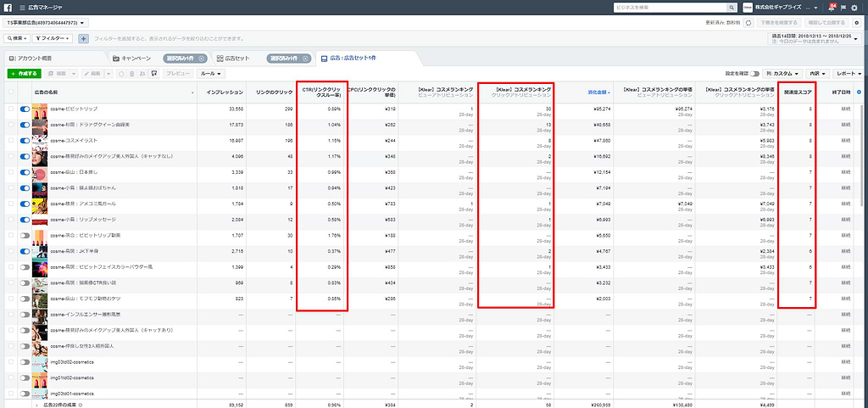
Task: Click the refresh data icon
Action: coord(748,23)
